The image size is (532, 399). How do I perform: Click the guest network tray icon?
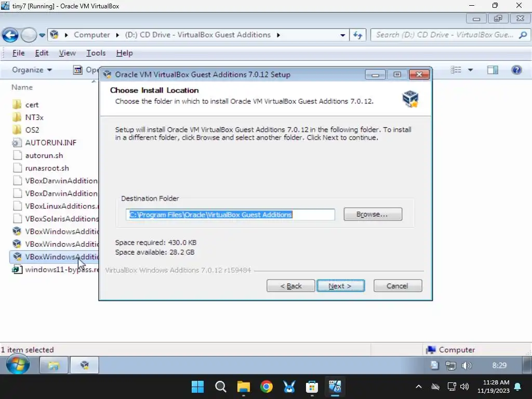[450, 365]
